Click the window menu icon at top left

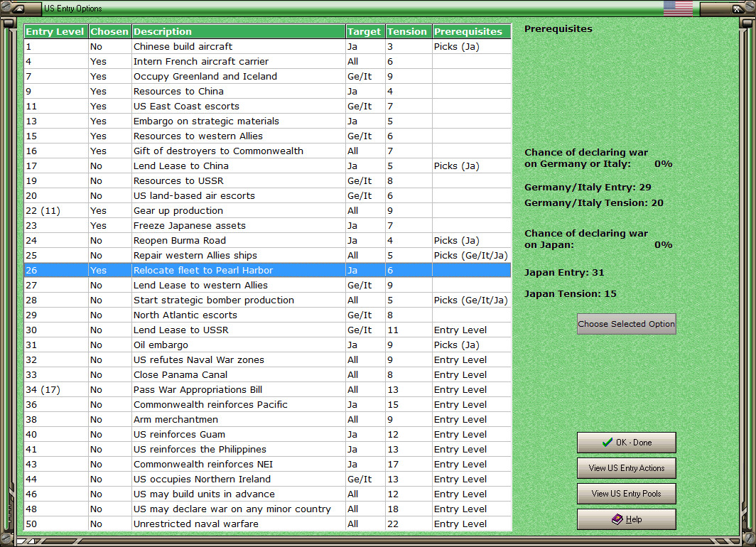tap(18, 9)
